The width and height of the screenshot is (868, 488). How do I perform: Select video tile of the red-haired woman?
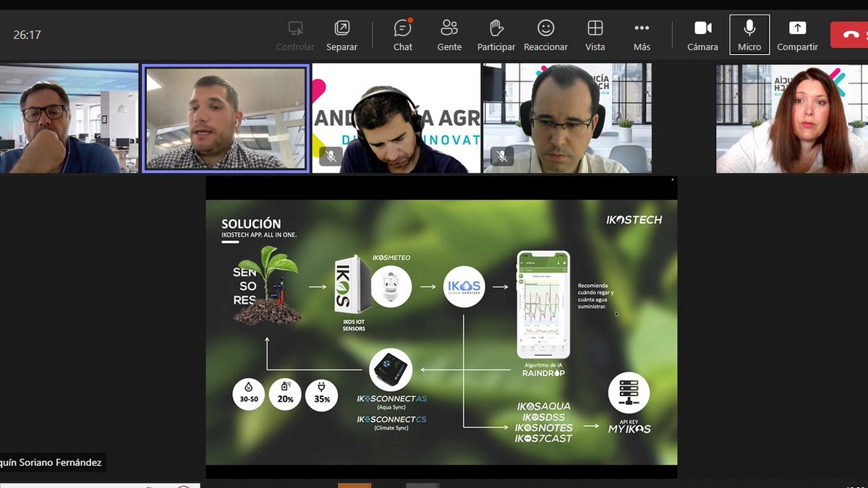coord(792,118)
